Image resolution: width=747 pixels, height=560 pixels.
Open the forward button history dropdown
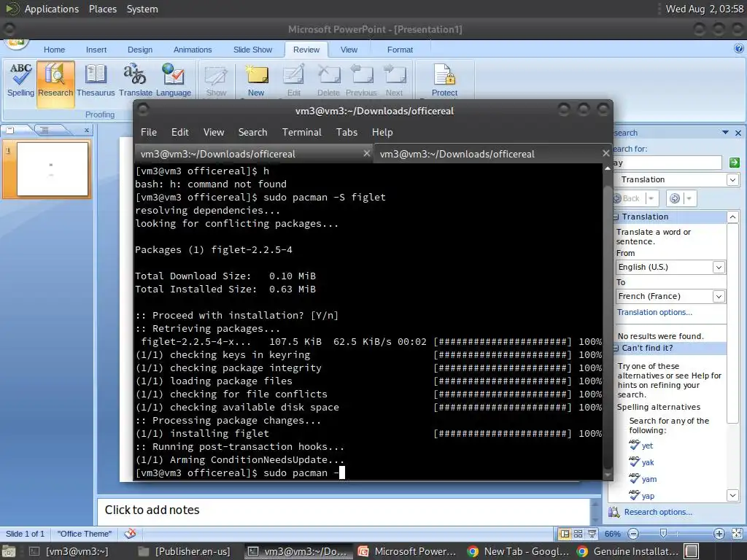(689, 198)
